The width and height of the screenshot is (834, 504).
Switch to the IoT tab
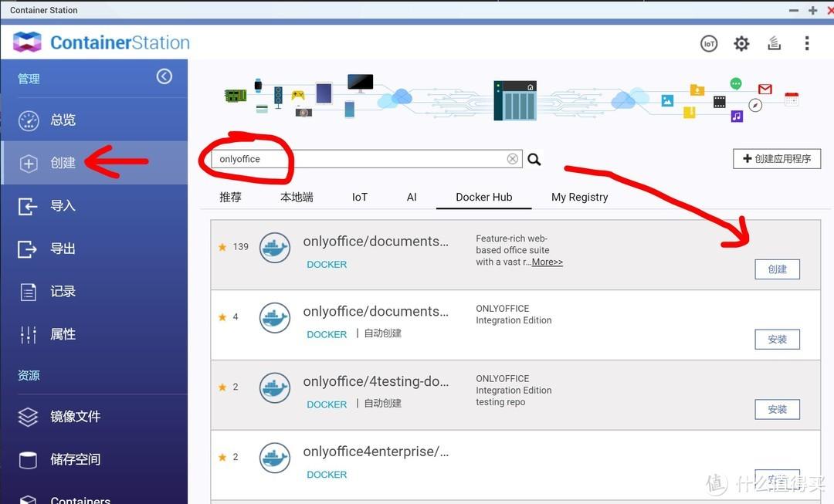click(360, 198)
